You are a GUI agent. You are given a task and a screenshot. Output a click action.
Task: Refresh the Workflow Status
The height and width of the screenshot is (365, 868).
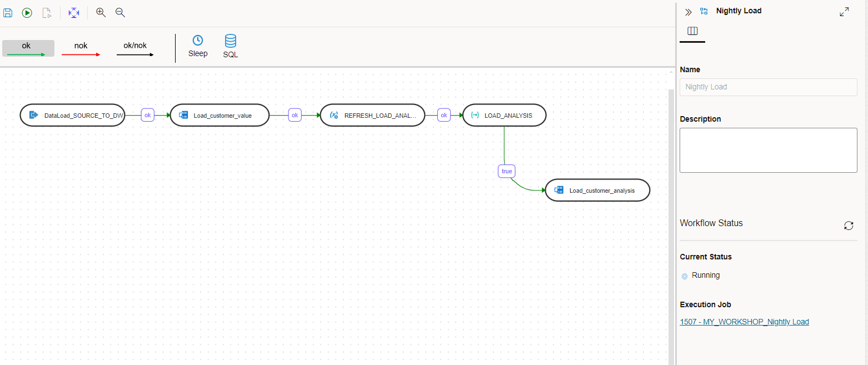tap(849, 225)
